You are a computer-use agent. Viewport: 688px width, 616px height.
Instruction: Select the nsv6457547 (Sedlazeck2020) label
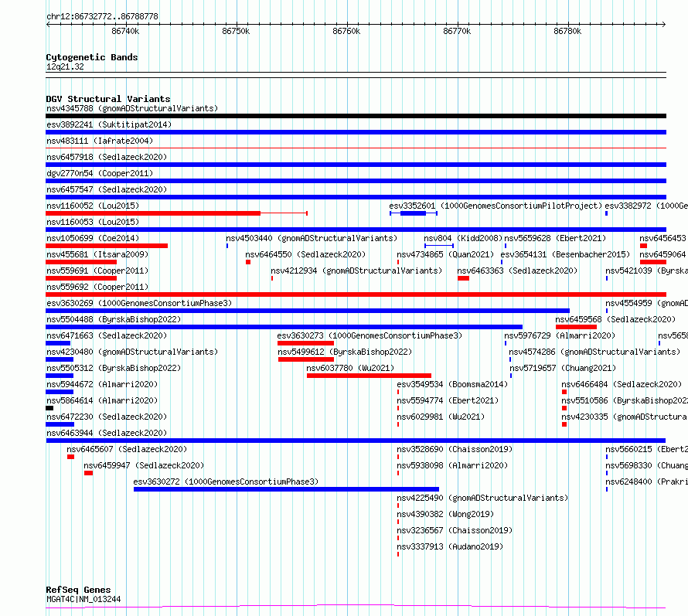107,189
